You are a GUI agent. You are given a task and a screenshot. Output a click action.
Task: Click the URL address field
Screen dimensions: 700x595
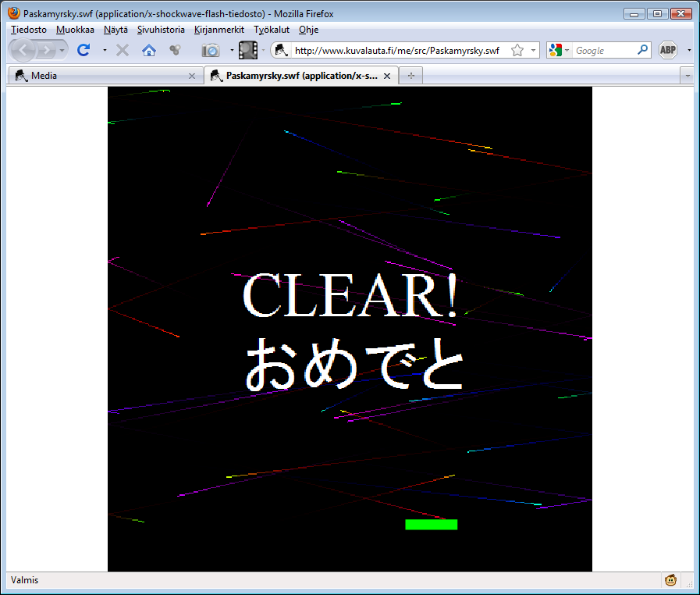coord(398,50)
